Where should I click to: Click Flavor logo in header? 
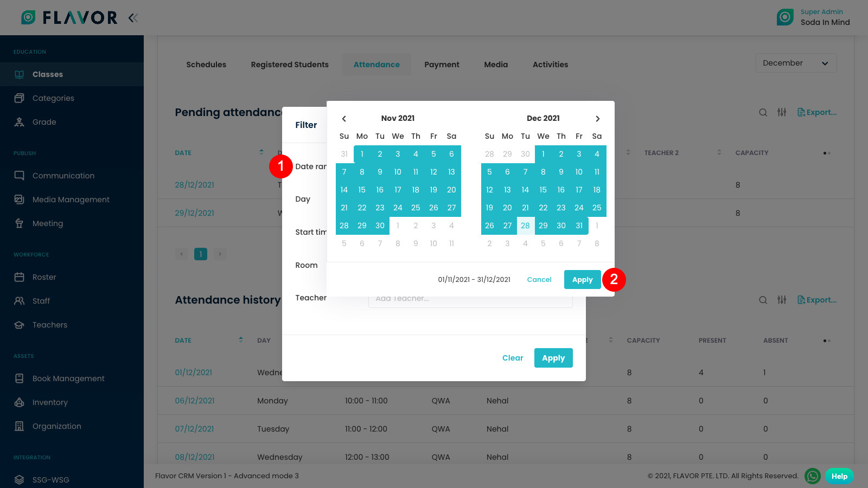69,18
